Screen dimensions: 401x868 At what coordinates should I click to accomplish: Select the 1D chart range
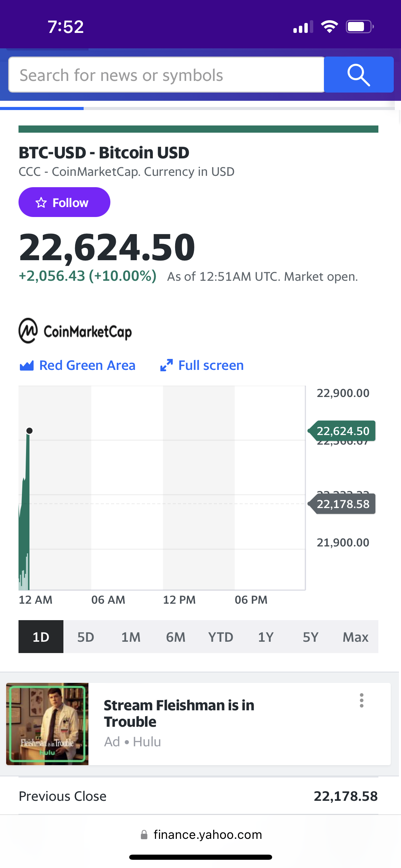coord(41,637)
